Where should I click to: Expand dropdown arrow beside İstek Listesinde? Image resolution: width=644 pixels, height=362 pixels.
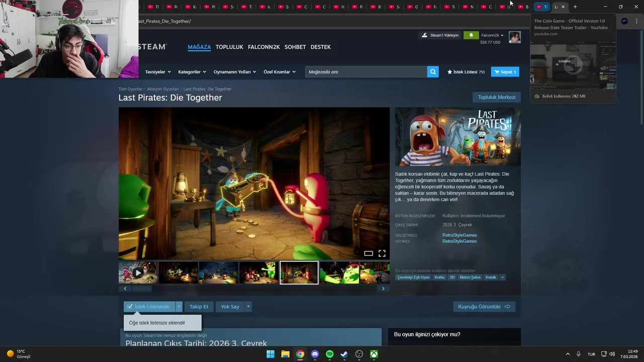pyautogui.click(x=179, y=307)
